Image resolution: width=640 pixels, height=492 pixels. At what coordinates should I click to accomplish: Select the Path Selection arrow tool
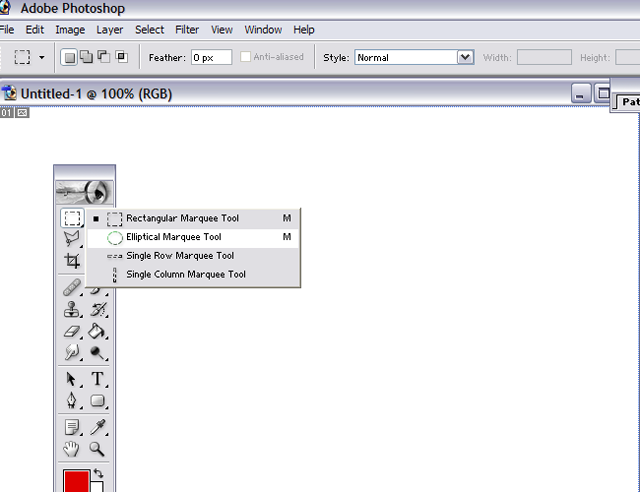click(72, 379)
